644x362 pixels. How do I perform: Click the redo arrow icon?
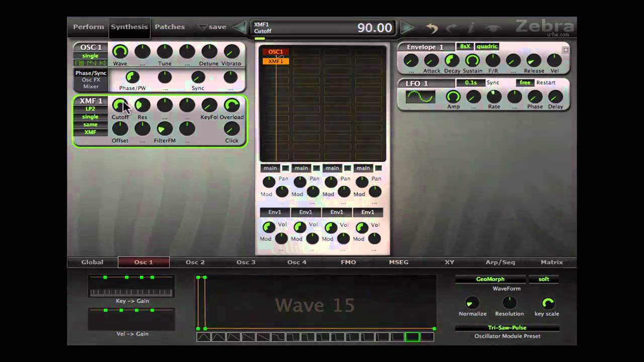coord(452,28)
